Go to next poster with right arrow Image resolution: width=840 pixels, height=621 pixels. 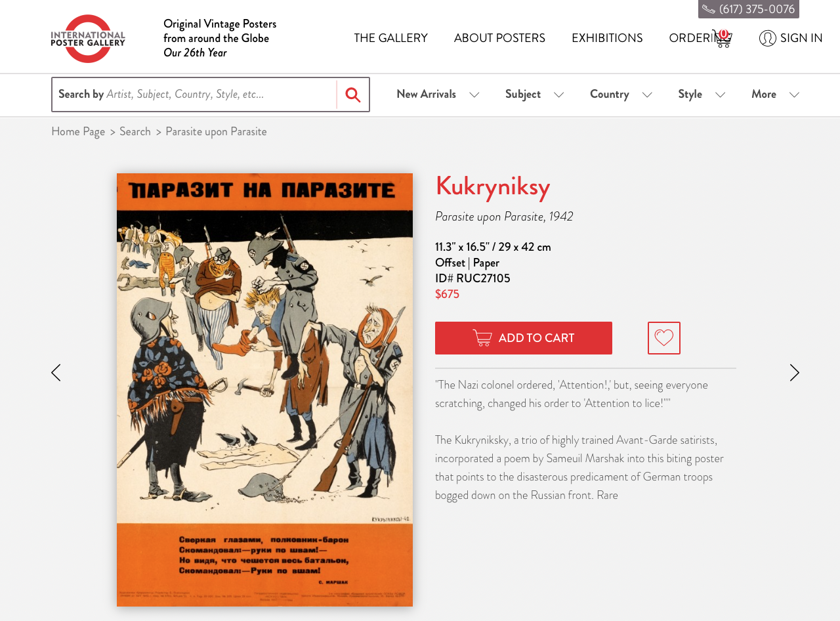[x=795, y=373]
